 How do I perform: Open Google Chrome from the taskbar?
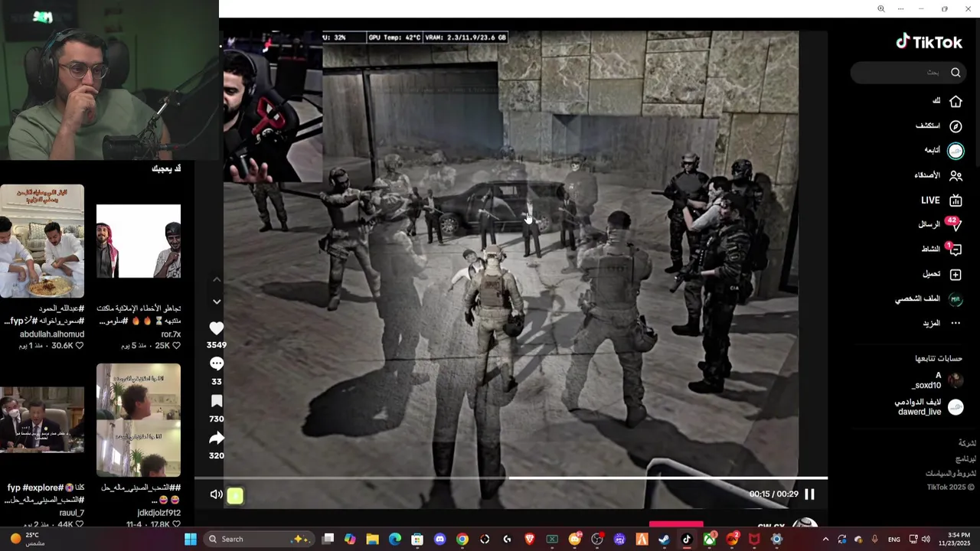462,540
